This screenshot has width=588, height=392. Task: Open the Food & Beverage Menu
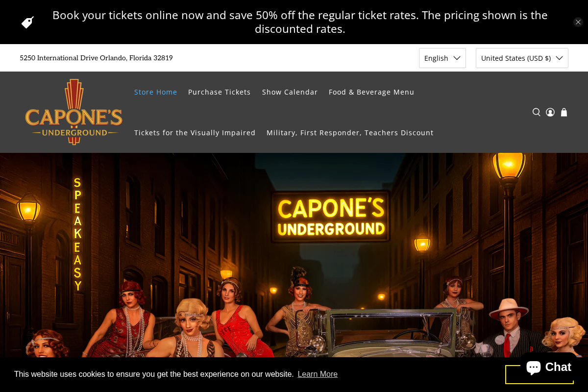point(371,92)
